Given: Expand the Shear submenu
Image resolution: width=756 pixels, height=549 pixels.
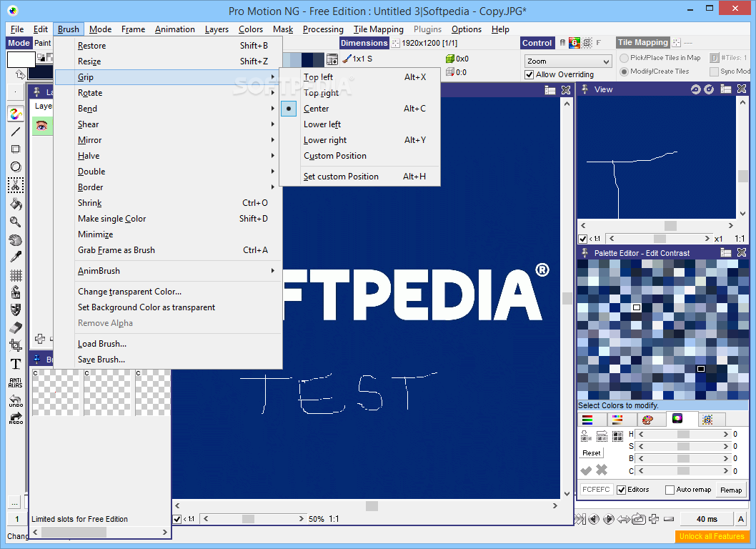Looking at the screenshot, I should [x=167, y=124].
